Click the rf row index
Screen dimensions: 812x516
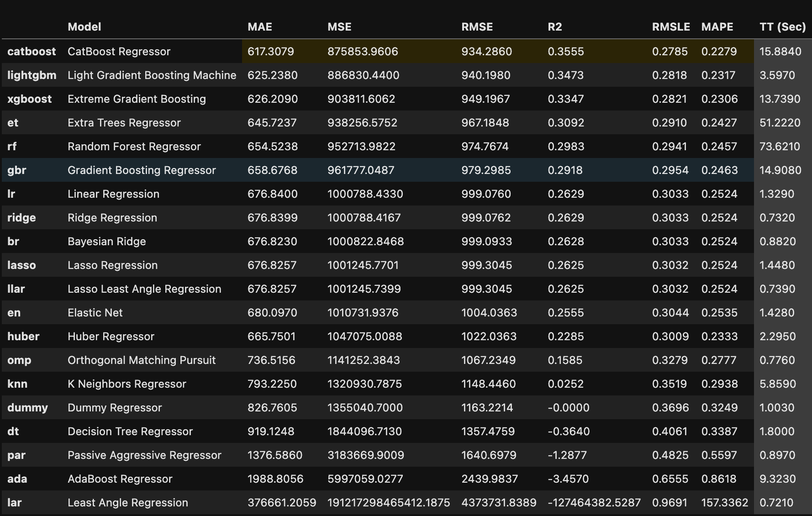[x=12, y=147]
